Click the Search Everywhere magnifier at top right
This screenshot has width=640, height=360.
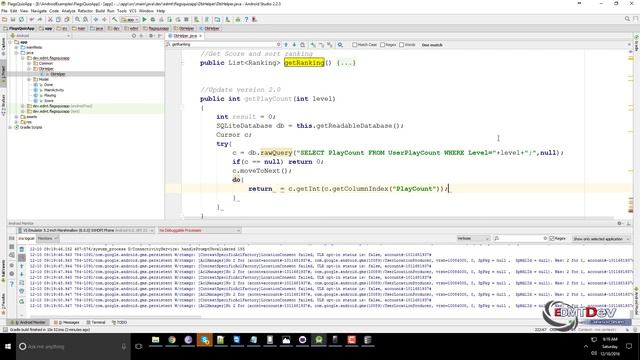[627, 19]
